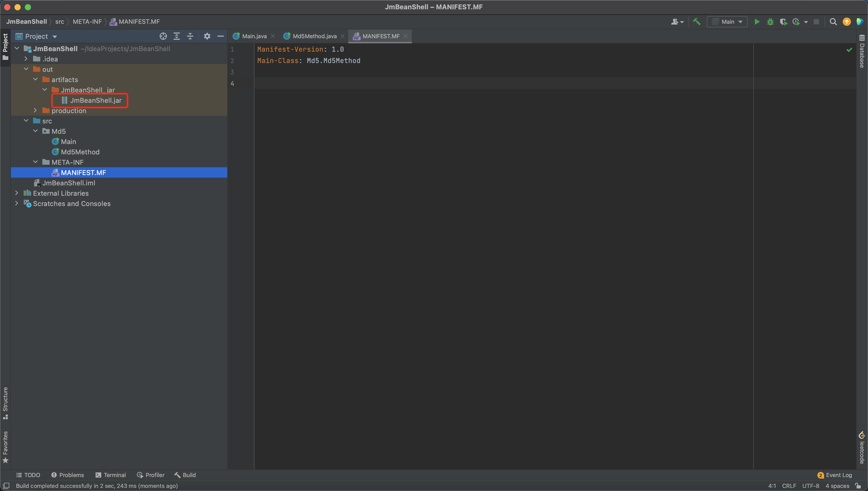This screenshot has width=868, height=491.
Task: Click the orange update arrow icon
Action: click(x=847, y=22)
